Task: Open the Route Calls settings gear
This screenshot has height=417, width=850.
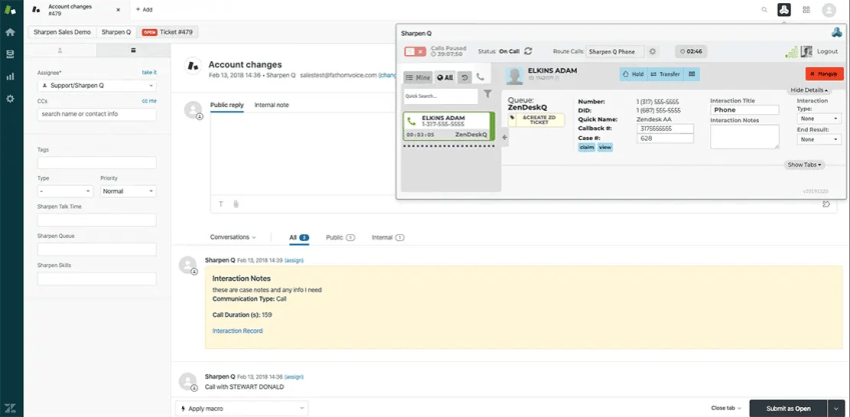Action: 653,52
